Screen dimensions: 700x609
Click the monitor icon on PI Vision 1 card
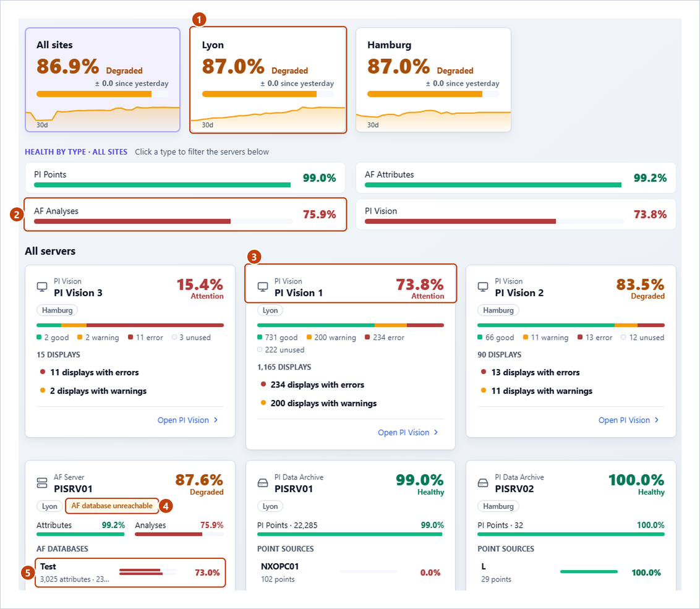click(263, 287)
